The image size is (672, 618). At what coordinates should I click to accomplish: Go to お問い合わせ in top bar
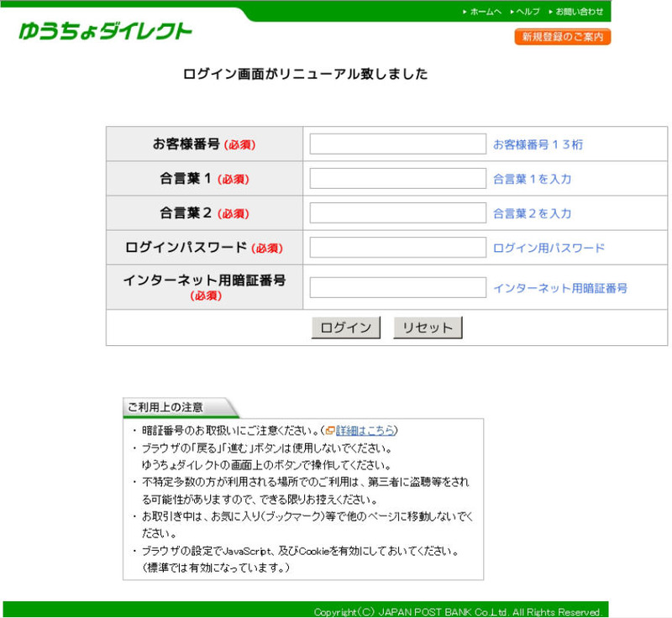coord(579,12)
